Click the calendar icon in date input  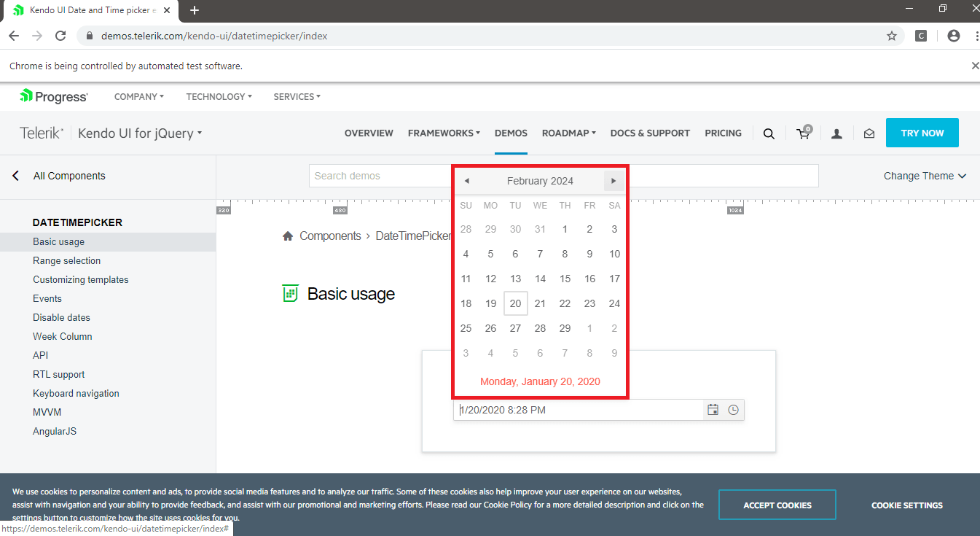[x=713, y=410]
